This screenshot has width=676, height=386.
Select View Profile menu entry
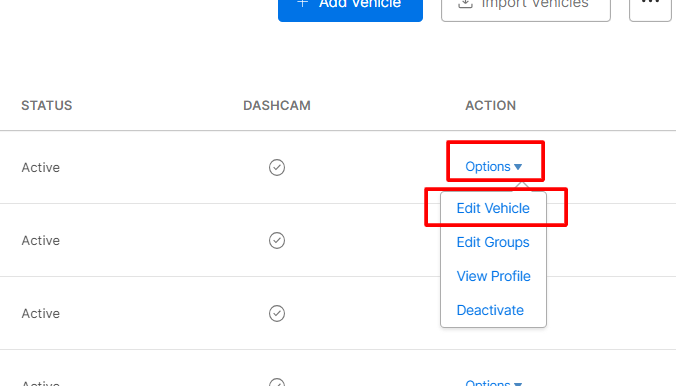click(493, 276)
